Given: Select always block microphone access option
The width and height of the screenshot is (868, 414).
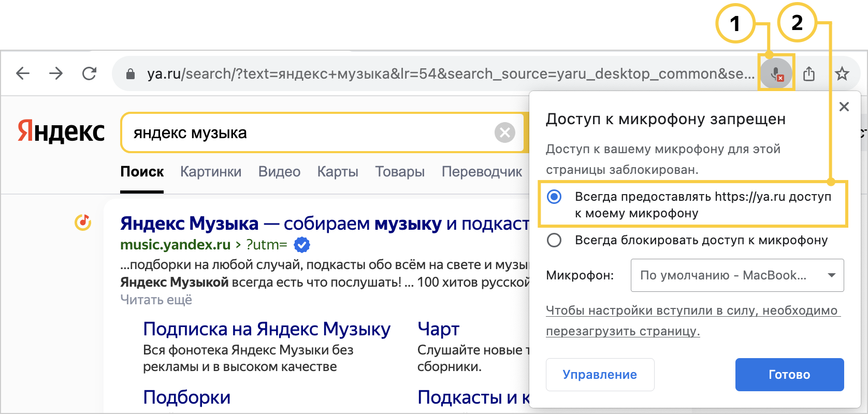Looking at the screenshot, I should pos(554,240).
